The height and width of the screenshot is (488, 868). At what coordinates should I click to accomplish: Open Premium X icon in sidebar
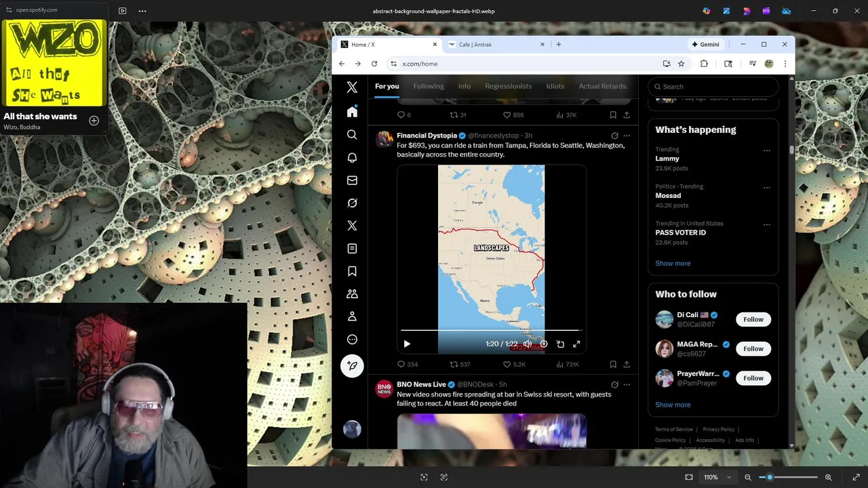[352, 226]
